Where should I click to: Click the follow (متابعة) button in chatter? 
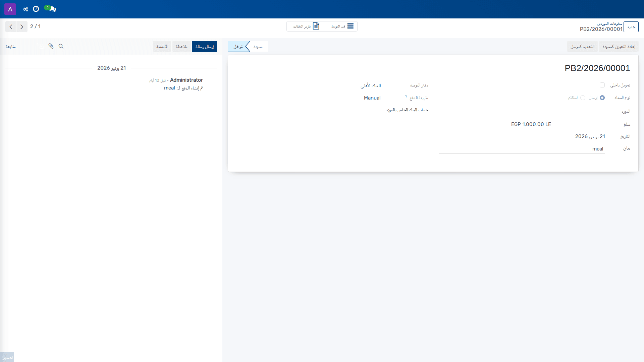click(11, 47)
